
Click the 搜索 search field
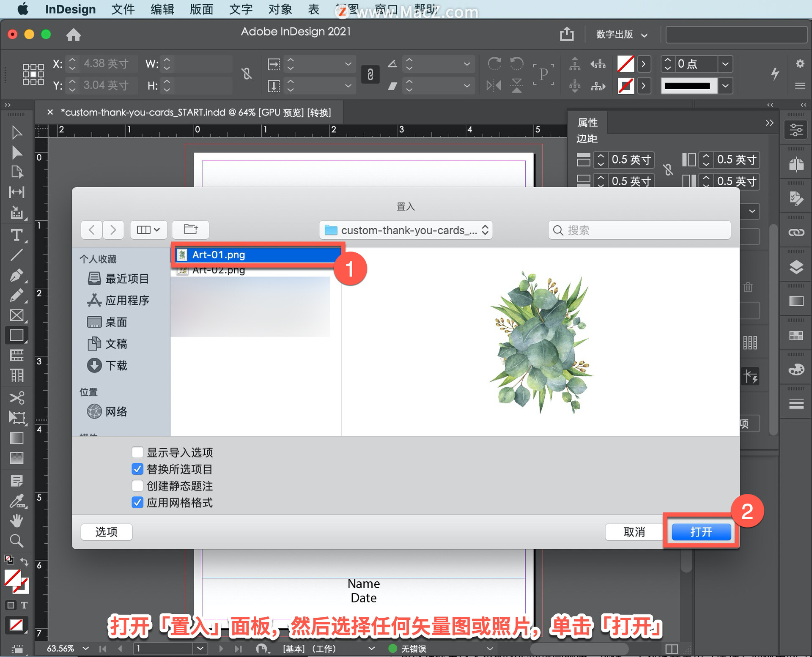639,230
